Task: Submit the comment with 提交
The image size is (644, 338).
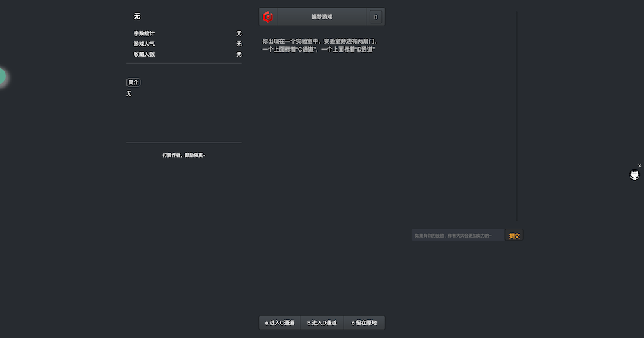Action: pyautogui.click(x=514, y=236)
